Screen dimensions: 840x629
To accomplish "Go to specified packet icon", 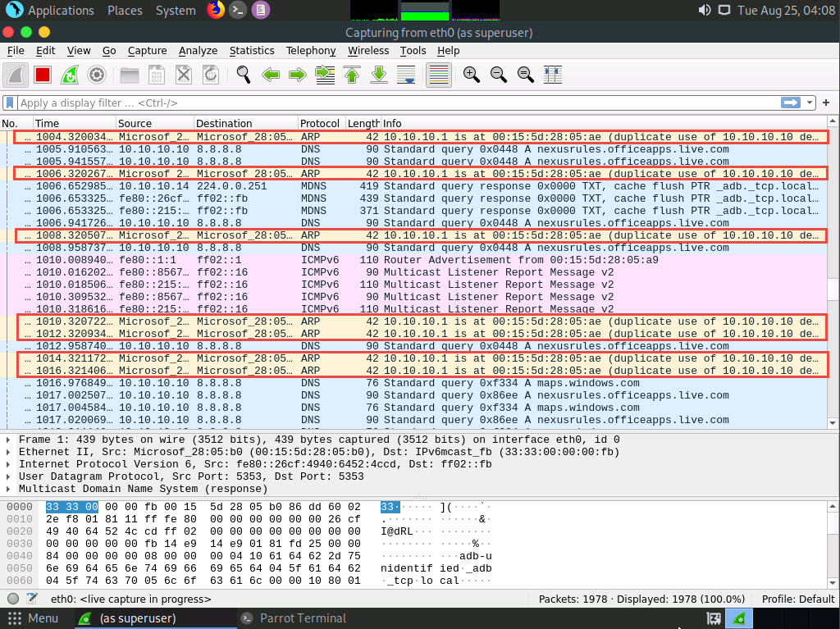I will (325, 75).
